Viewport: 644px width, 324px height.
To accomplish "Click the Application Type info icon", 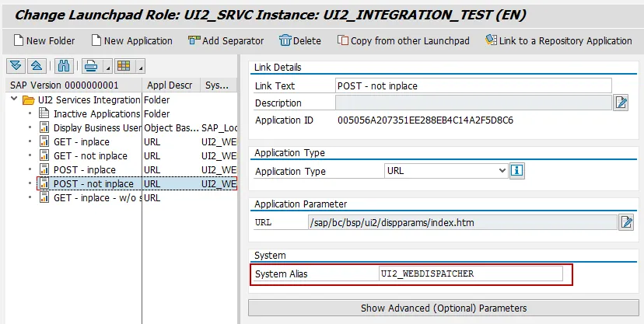I will coord(516,171).
